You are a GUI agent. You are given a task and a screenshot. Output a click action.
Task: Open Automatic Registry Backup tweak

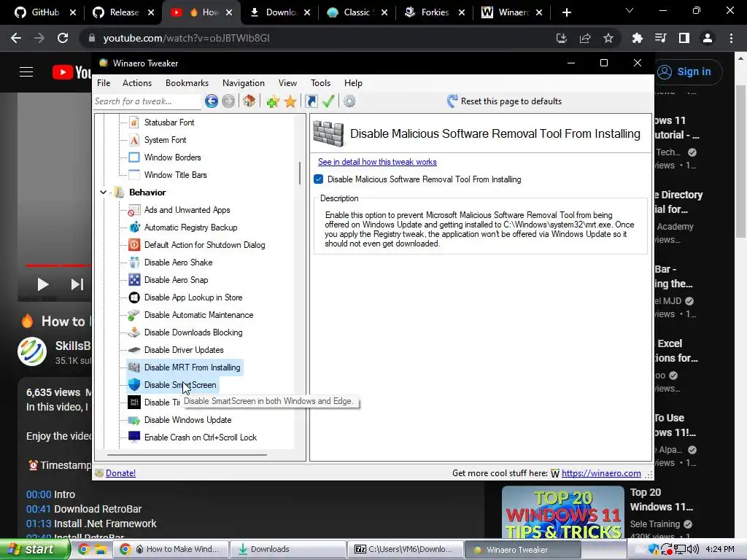190,227
